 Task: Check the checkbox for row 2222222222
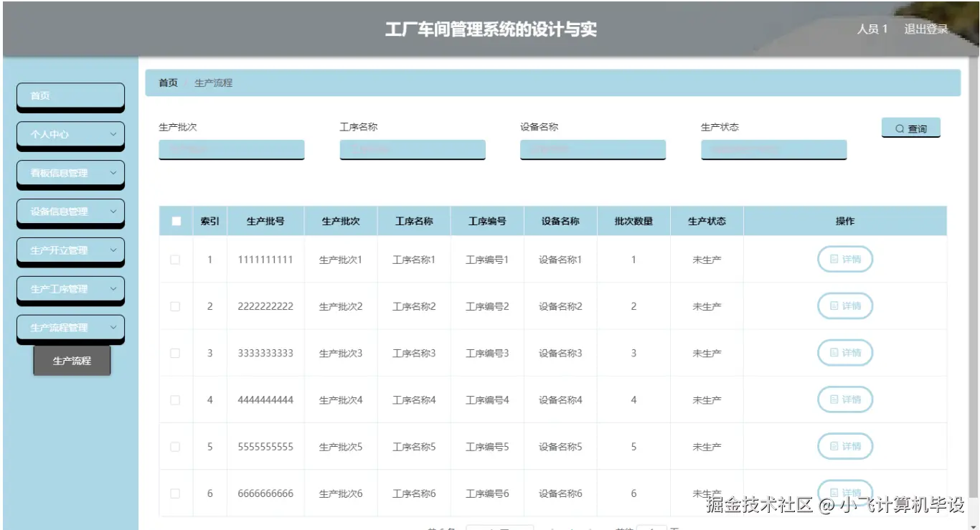175,306
